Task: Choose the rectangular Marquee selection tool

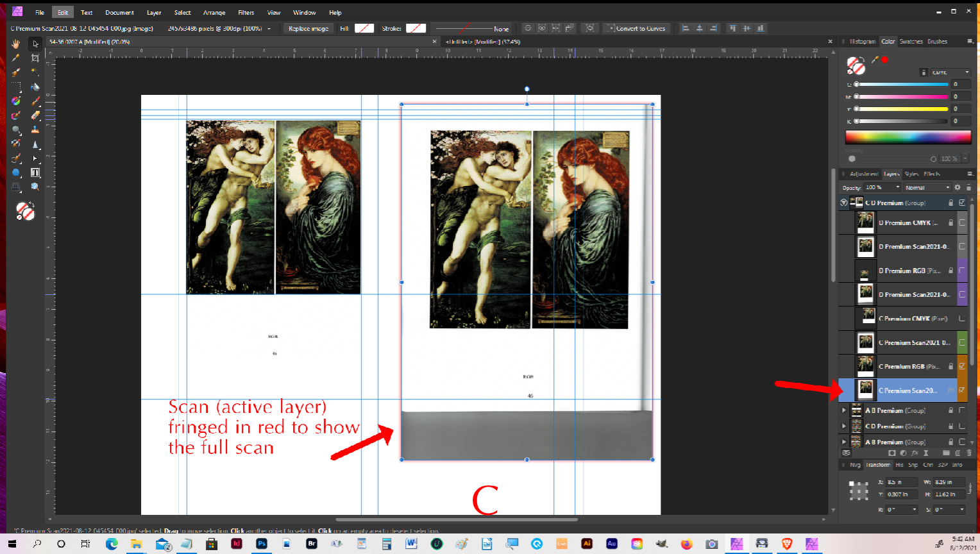Action: [16, 87]
